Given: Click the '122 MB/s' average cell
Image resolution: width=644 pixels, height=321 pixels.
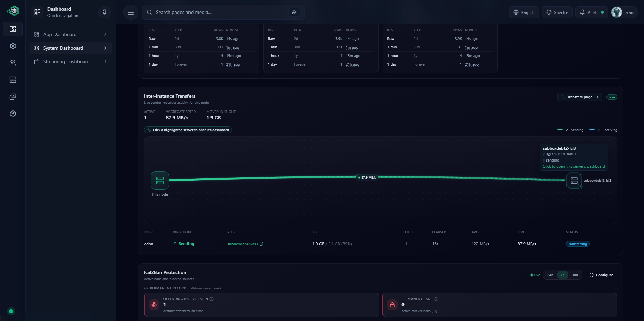Looking at the screenshot, I should (x=480, y=244).
